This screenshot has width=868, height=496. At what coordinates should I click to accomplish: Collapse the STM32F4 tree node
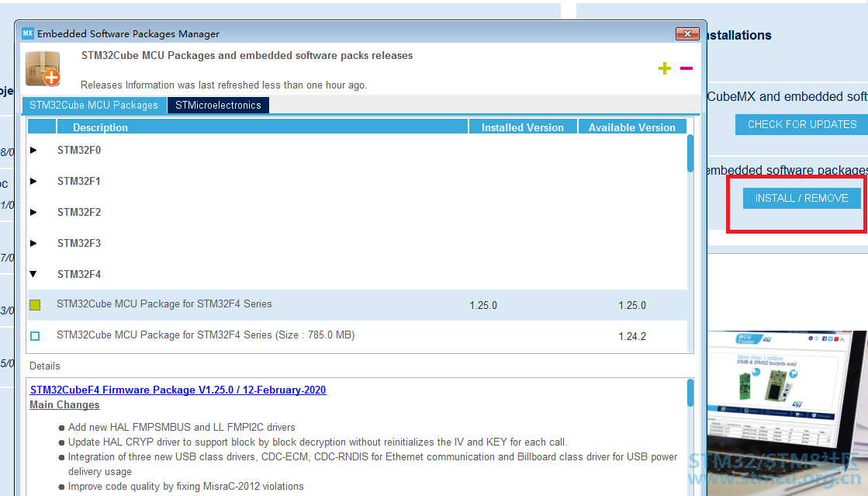click(x=33, y=274)
